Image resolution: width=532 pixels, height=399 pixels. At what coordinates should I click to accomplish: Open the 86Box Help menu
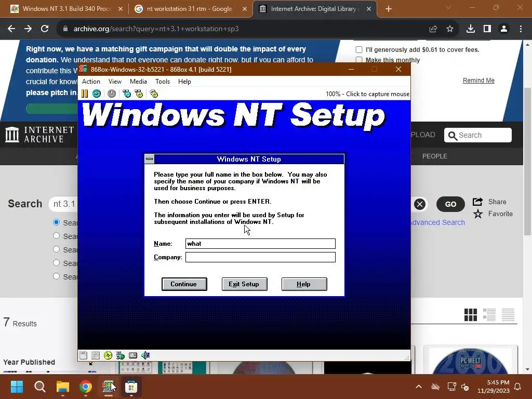(184, 82)
